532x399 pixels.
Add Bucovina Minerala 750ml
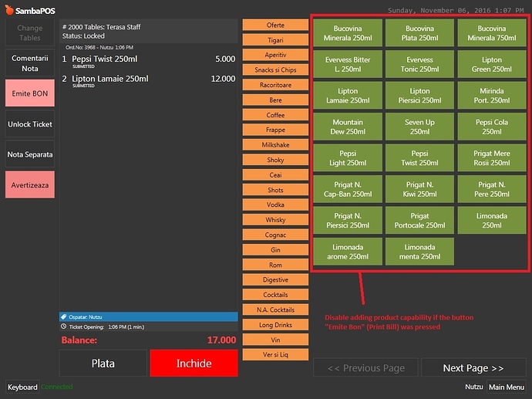[492, 33]
